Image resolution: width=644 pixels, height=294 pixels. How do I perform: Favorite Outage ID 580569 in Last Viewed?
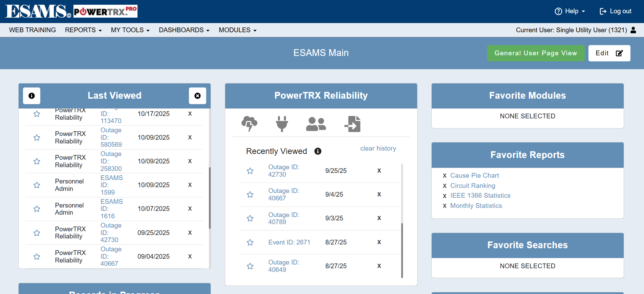click(37, 138)
